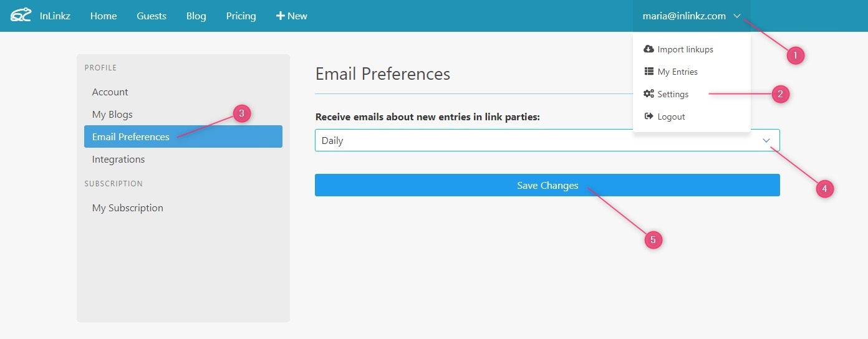Click the plus icon next to New
The image size is (868, 339).
(x=281, y=16)
